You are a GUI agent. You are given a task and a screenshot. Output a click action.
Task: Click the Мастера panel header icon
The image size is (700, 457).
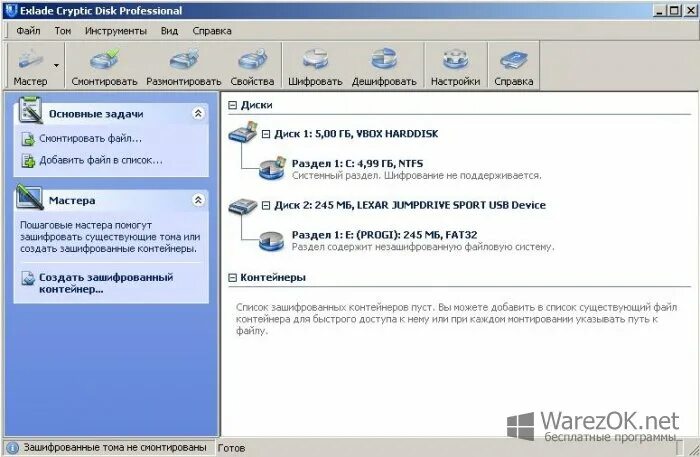click(x=30, y=197)
